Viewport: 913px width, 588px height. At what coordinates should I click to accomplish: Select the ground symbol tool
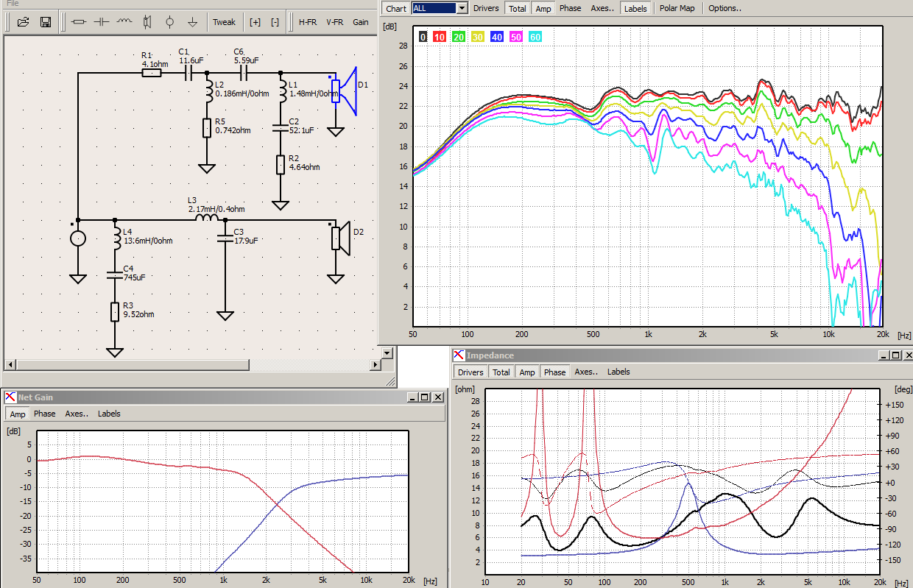192,22
